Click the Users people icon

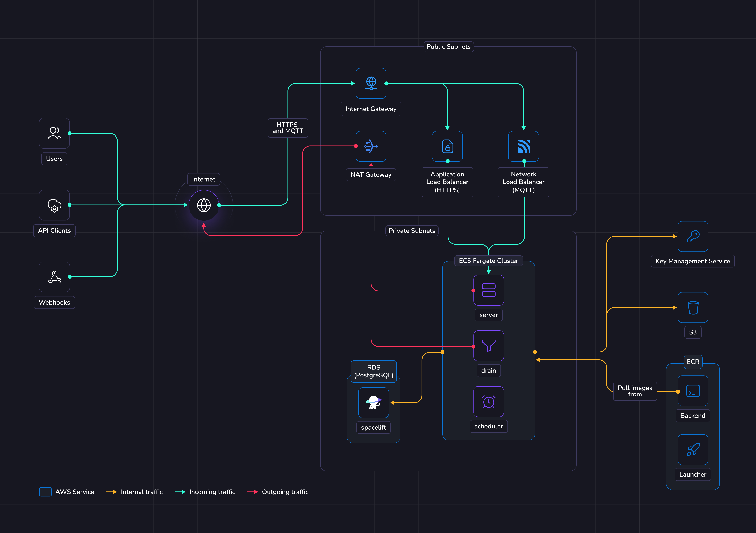(54, 133)
